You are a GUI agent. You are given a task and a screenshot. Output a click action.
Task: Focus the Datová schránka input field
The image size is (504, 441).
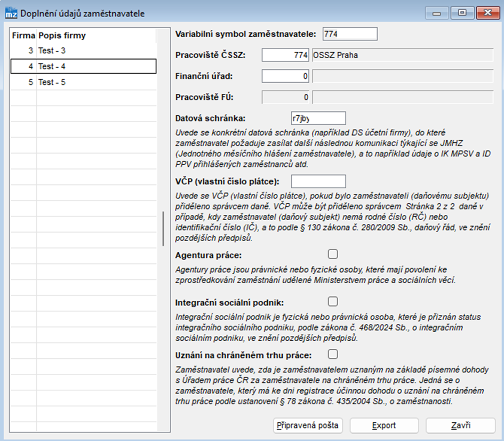point(318,118)
